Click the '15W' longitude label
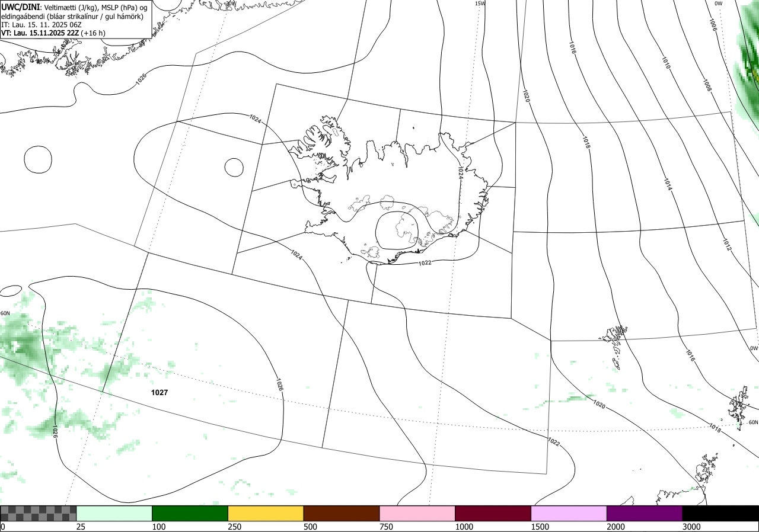 (x=480, y=4)
